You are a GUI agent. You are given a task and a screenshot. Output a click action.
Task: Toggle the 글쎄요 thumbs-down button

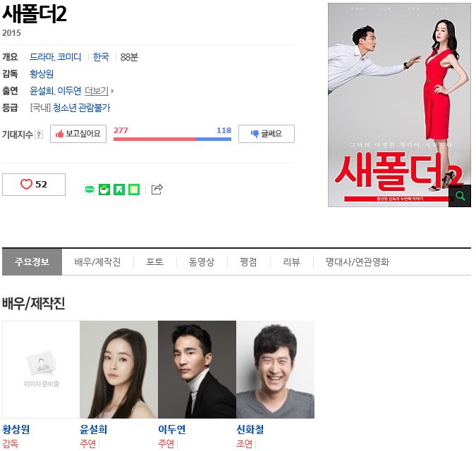(267, 134)
